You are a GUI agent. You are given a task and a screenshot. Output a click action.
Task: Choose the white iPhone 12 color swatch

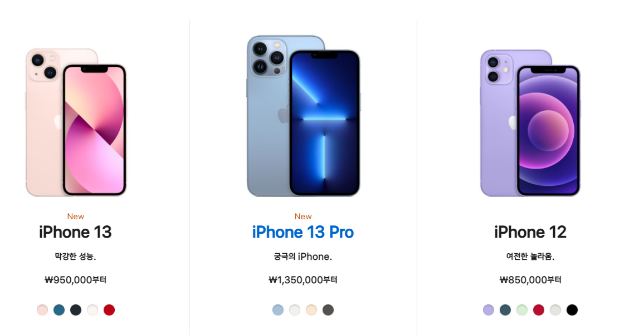click(x=555, y=310)
